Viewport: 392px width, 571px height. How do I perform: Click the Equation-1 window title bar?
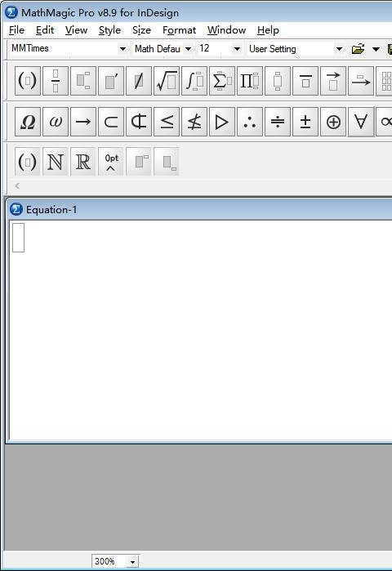click(200, 210)
